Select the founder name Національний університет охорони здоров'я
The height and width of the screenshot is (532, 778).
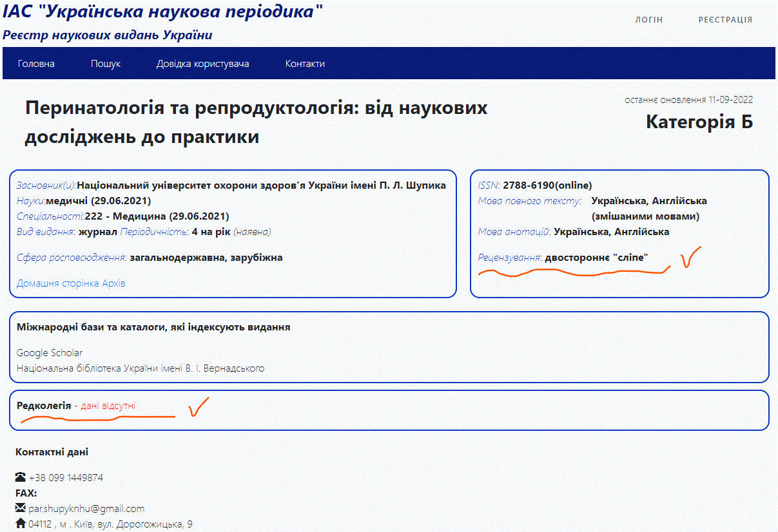261,185
